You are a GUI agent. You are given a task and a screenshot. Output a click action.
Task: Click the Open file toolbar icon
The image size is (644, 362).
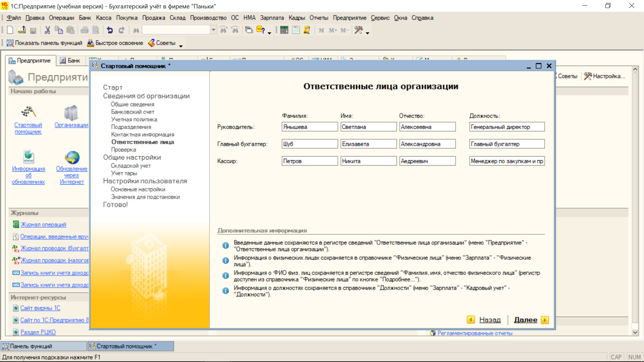22,30
